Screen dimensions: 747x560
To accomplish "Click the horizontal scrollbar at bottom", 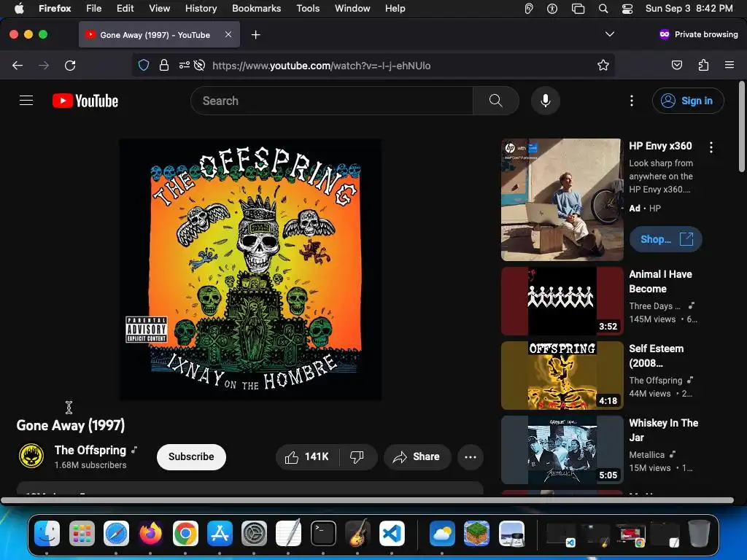I will [x=367, y=500].
